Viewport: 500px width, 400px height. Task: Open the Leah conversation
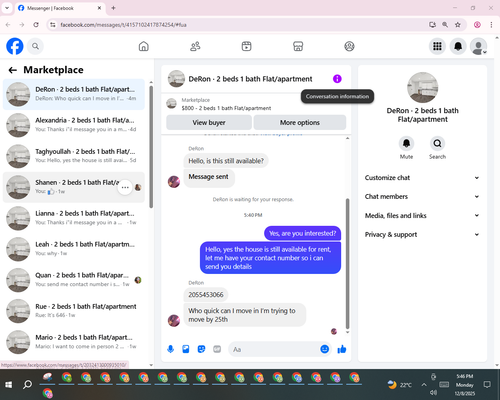tap(74, 249)
